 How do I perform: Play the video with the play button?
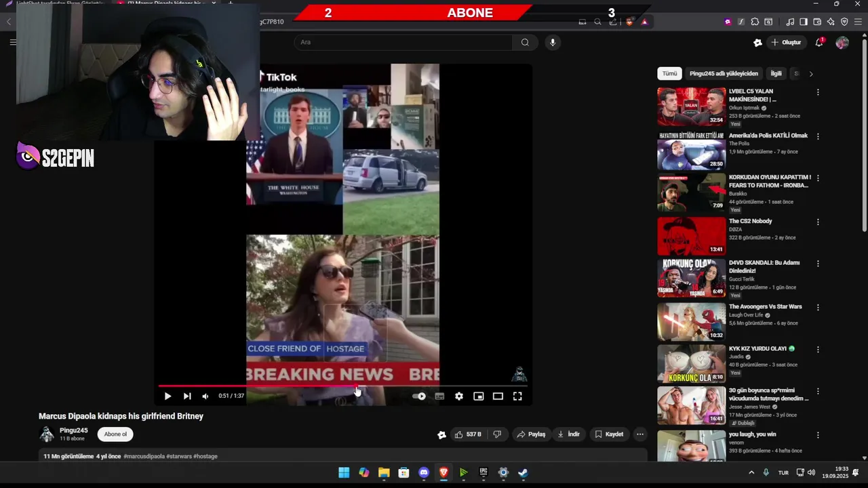click(x=167, y=396)
